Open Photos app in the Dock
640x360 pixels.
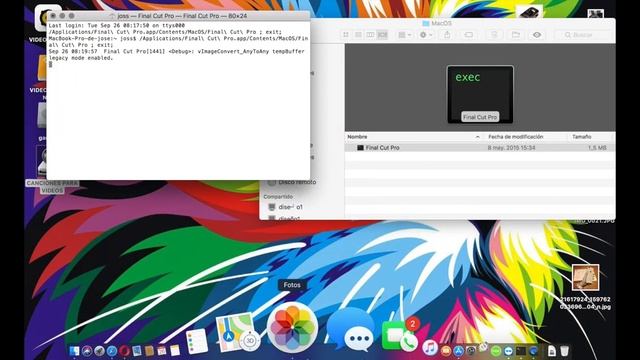pyautogui.click(x=292, y=327)
